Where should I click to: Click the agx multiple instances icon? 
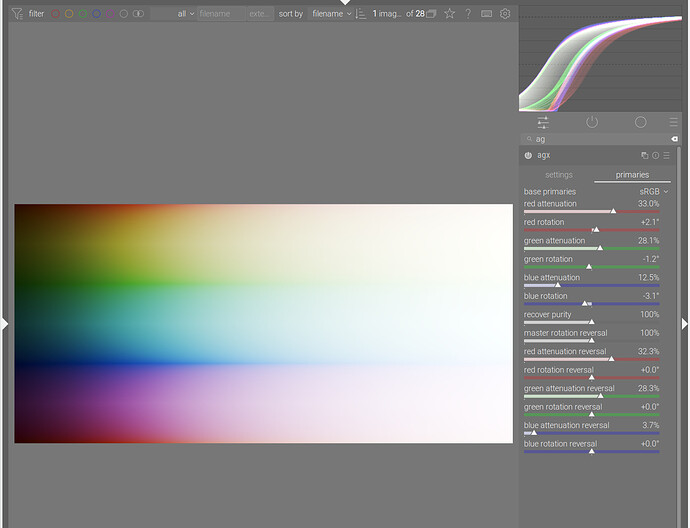coord(645,155)
